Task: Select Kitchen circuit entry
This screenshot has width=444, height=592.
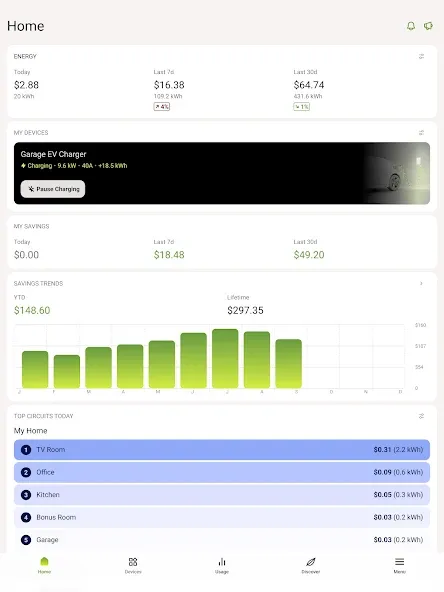Action: [222, 495]
